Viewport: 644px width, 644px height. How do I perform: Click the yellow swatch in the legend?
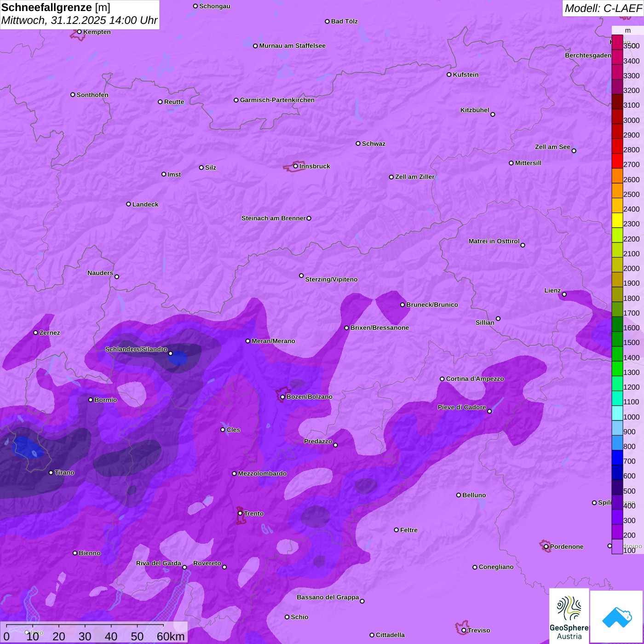pos(617,220)
